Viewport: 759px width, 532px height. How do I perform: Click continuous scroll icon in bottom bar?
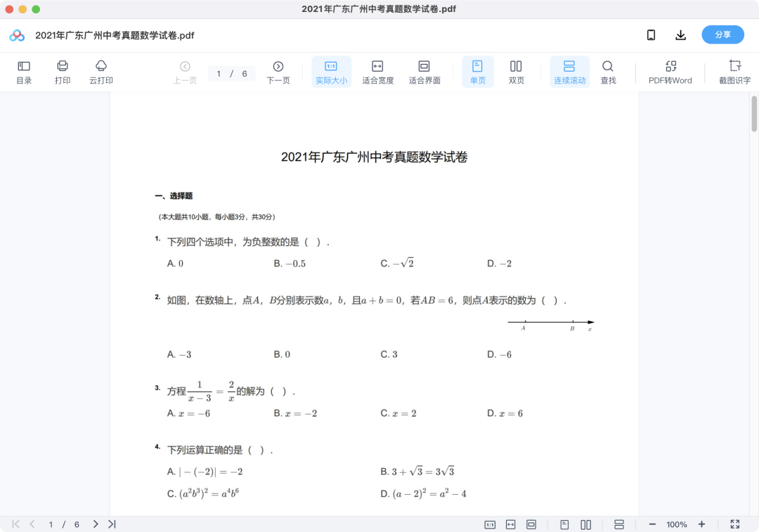click(618, 525)
